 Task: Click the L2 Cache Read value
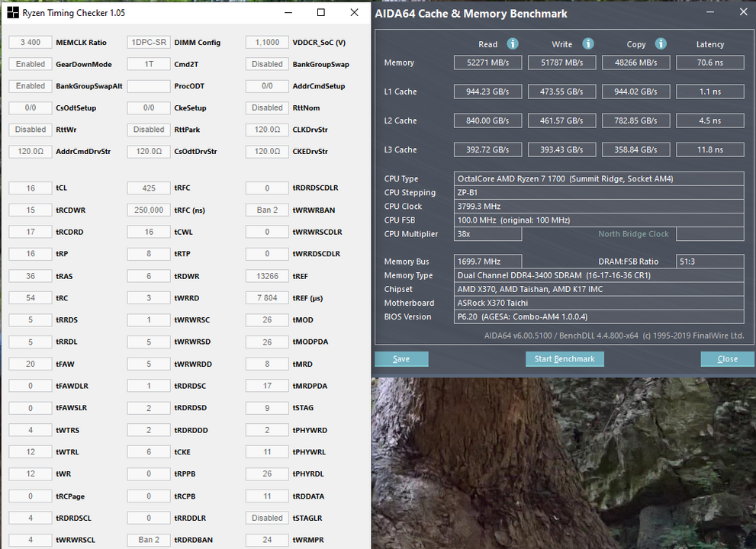click(x=487, y=120)
